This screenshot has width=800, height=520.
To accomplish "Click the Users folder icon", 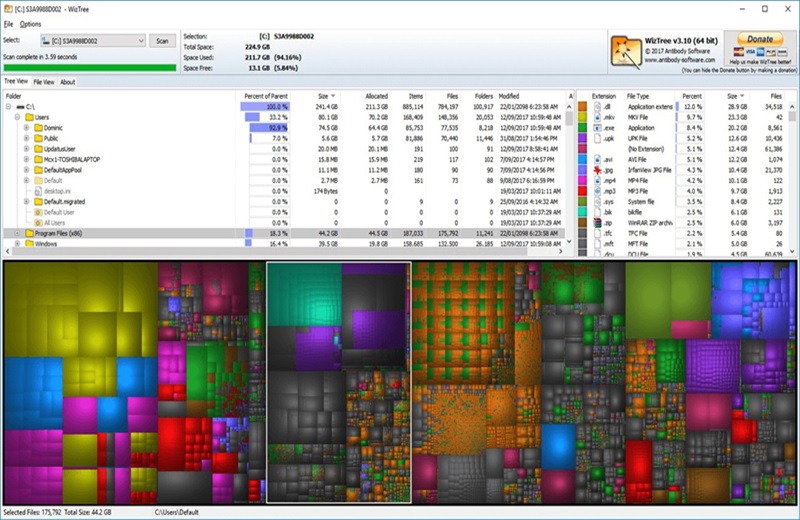I will click(30, 117).
